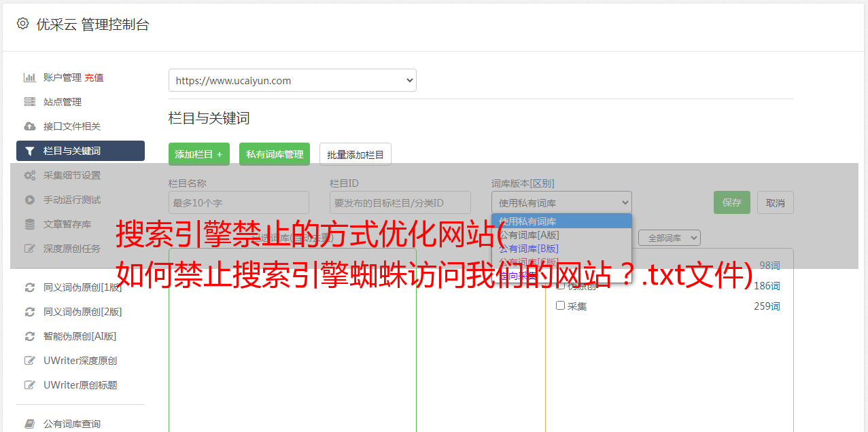This screenshot has width=868, height=432.
Task: Select 栏目与关键词 sidebar item
Action: (80, 151)
